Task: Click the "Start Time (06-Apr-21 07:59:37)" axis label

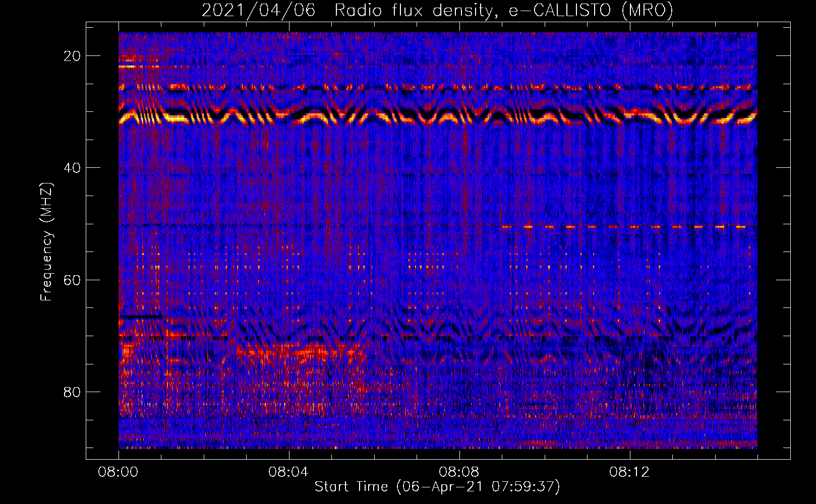Action: (x=437, y=487)
